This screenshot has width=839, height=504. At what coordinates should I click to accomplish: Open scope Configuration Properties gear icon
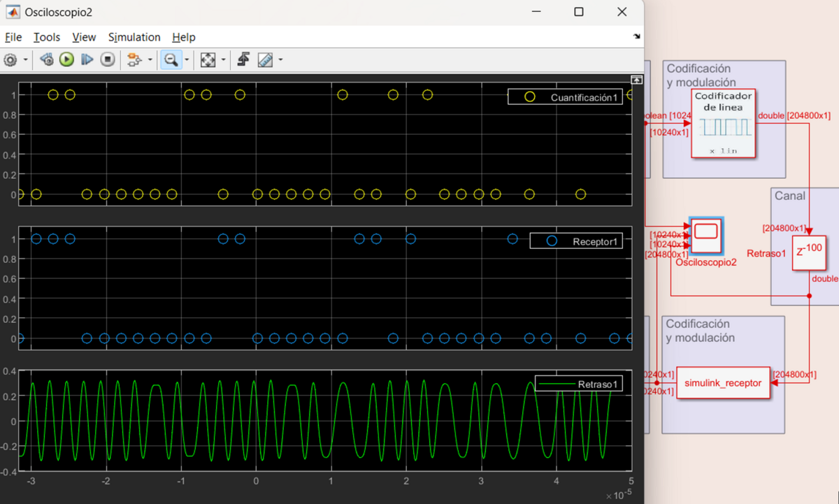tap(10, 60)
